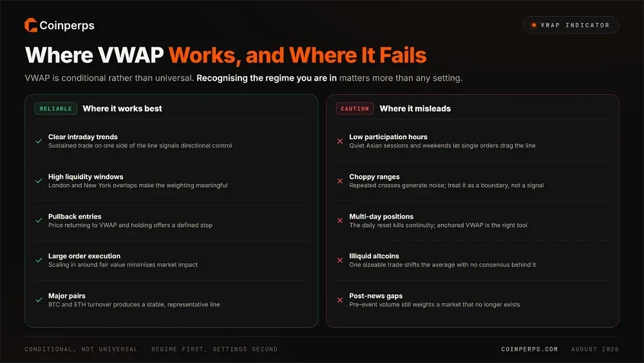Click the RELIABLE green tag
The image size is (644, 363).
click(x=56, y=108)
